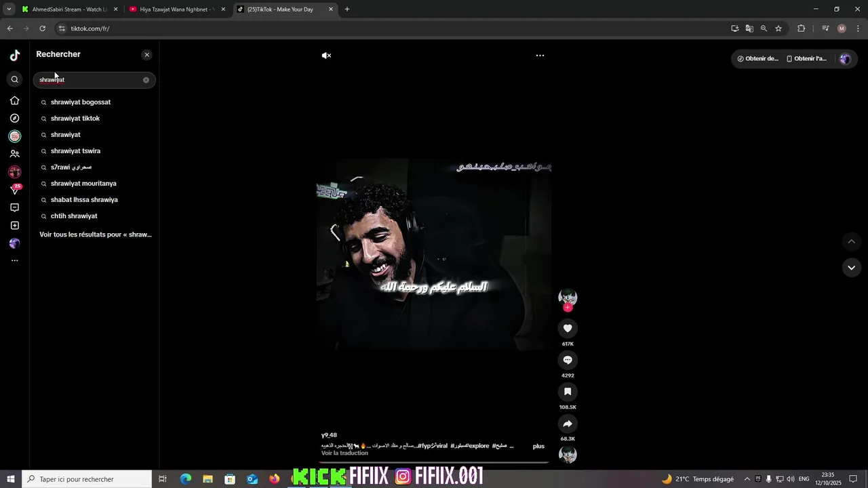
Task: Open the Chrome extensions puzzle icon
Action: point(801,28)
